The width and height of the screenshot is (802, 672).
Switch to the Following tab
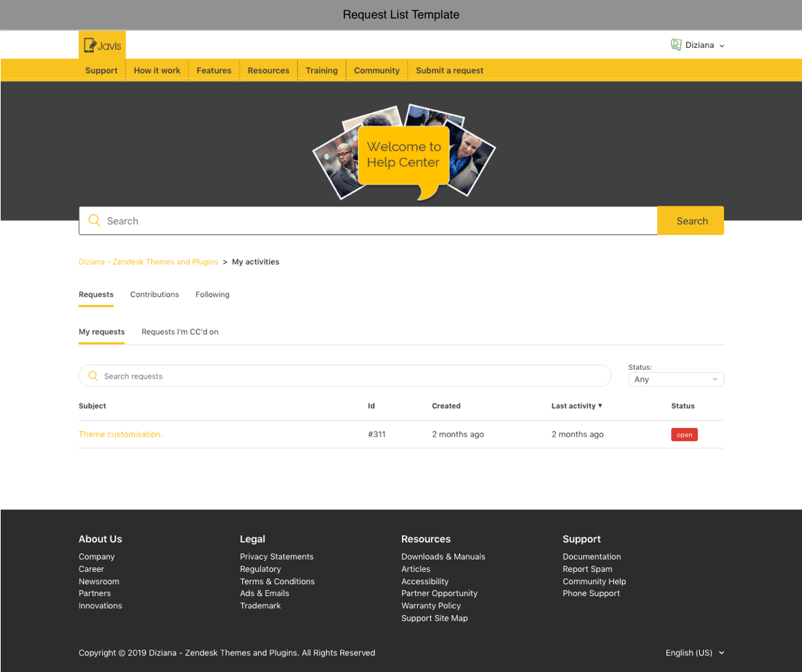pyautogui.click(x=212, y=295)
